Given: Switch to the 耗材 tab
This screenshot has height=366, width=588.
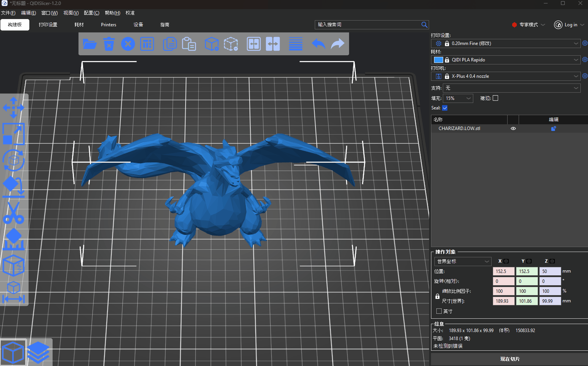Looking at the screenshot, I should 79,25.
